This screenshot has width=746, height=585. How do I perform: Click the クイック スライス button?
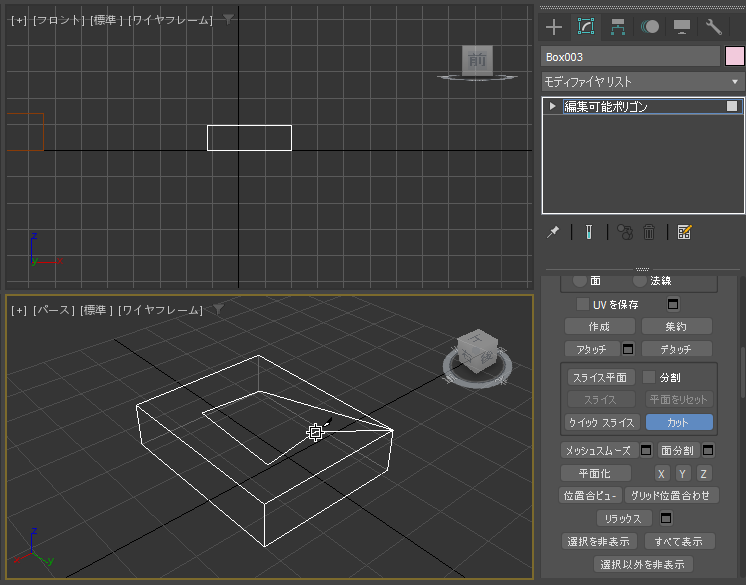click(x=601, y=422)
